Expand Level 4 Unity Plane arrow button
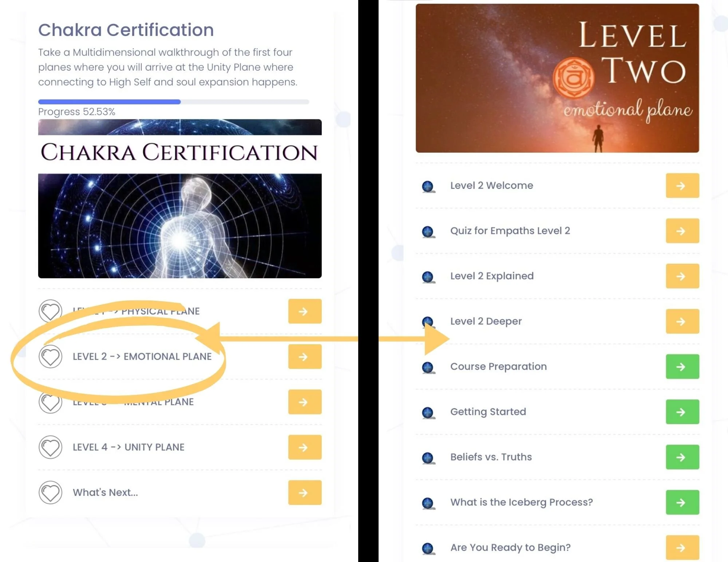The height and width of the screenshot is (562, 728). 305,447
